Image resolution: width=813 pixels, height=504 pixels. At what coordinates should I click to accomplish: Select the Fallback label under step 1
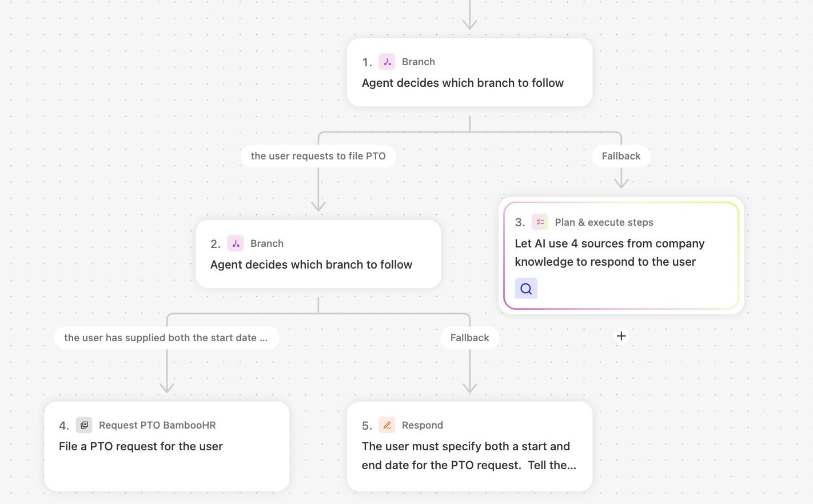coord(621,156)
